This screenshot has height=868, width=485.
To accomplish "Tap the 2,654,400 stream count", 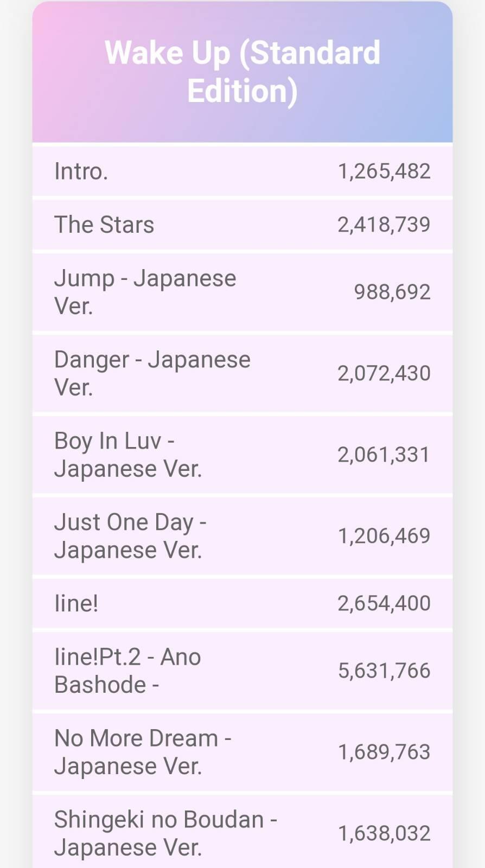I will 384,603.
